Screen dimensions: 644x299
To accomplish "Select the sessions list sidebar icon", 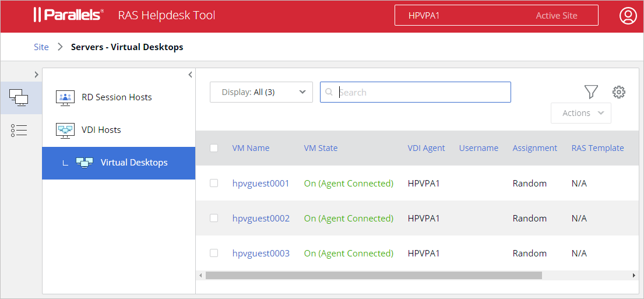I will point(19,130).
